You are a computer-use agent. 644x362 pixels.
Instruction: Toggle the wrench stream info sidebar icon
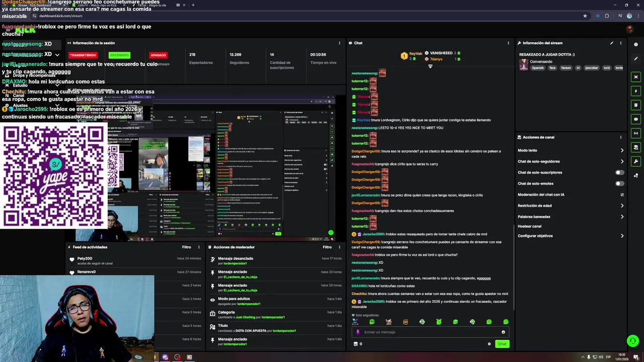coord(636,161)
